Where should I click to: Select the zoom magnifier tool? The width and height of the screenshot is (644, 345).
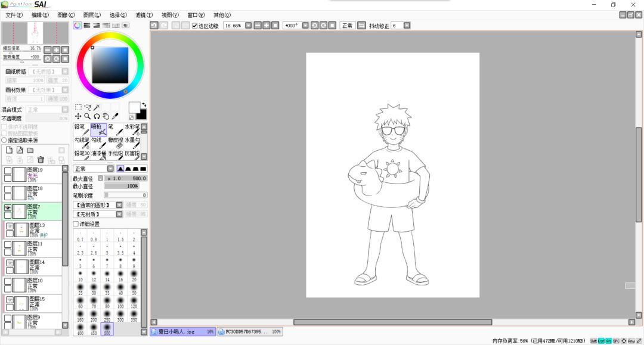(88, 117)
